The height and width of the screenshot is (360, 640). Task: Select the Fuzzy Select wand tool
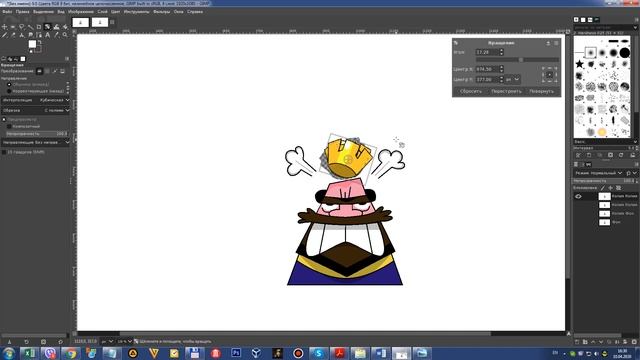click(30, 27)
